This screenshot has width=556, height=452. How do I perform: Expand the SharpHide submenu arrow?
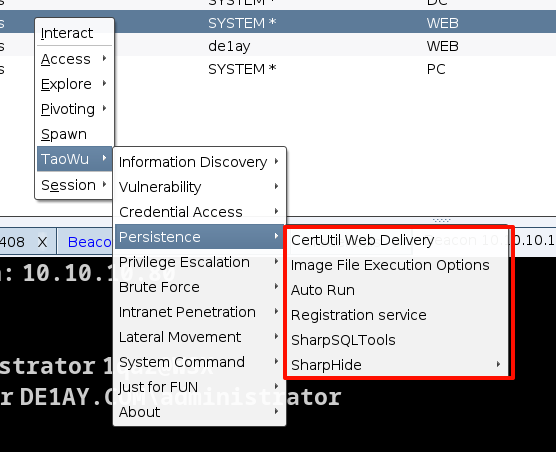[498, 364]
